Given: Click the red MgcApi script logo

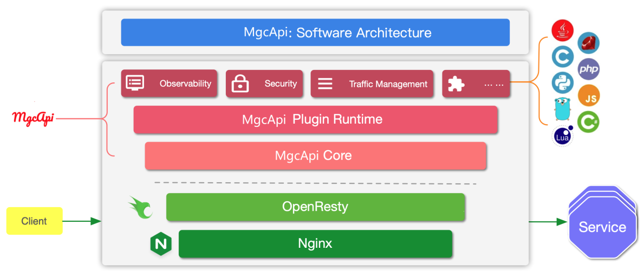Looking at the screenshot, I should point(33,119).
